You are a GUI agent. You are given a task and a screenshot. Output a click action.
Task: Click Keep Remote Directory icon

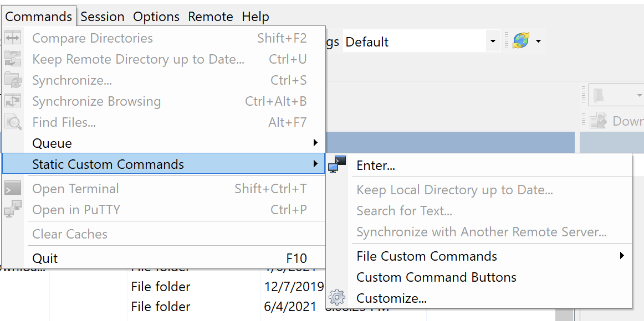[x=13, y=59]
